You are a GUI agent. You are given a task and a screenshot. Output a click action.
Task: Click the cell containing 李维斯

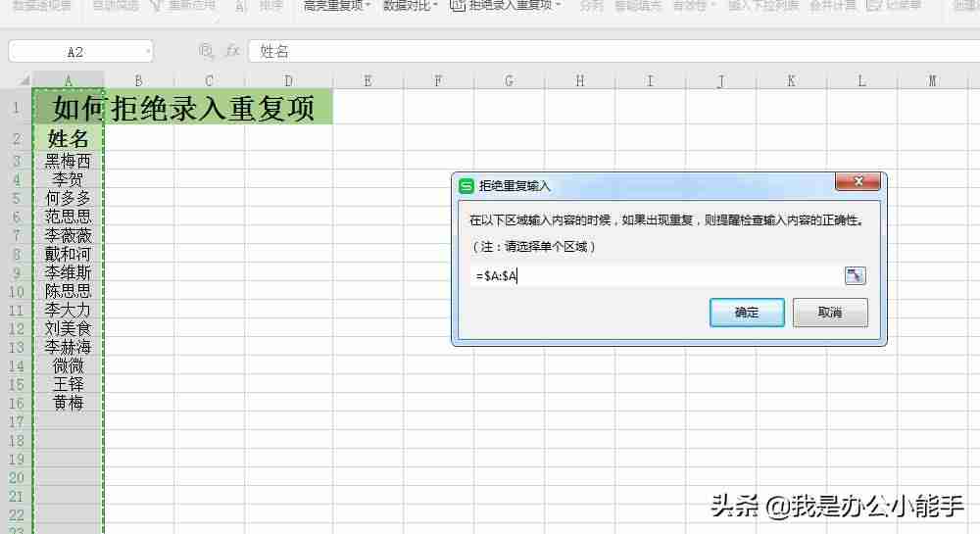pyautogui.click(x=69, y=273)
